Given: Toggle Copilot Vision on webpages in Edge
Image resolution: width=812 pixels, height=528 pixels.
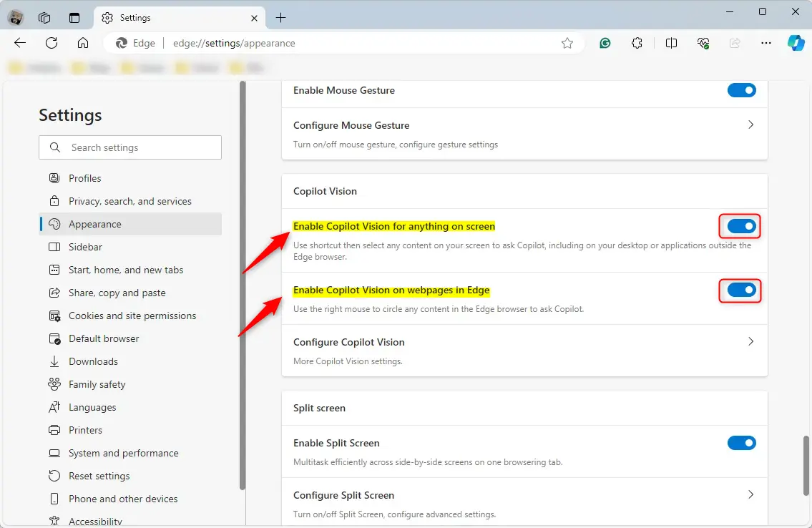Looking at the screenshot, I should pyautogui.click(x=741, y=290).
